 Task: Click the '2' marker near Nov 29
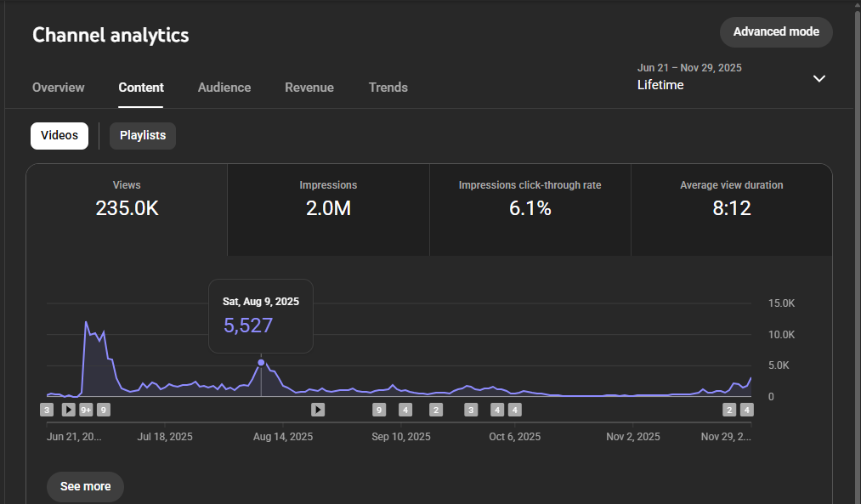[x=729, y=410]
